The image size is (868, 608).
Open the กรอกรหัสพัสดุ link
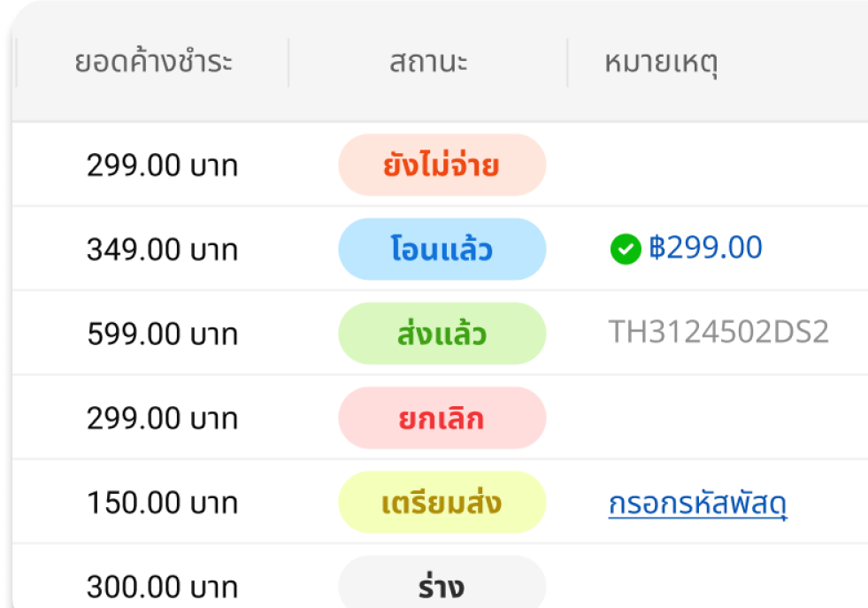pyautogui.click(x=697, y=504)
